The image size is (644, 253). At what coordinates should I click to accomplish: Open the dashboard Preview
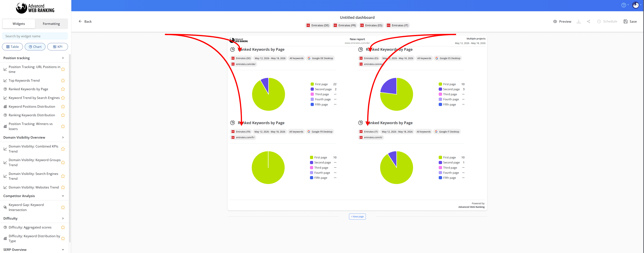pyautogui.click(x=562, y=22)
